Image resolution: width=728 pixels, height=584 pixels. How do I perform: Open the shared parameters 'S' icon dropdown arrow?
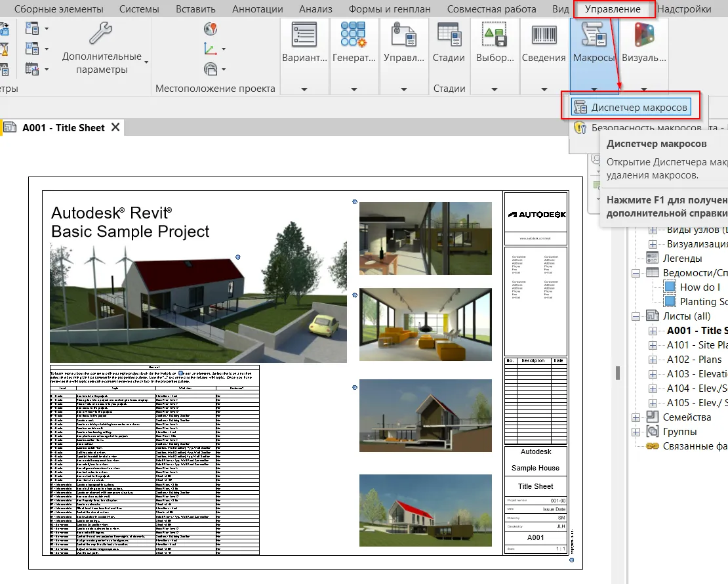(47, 29)
